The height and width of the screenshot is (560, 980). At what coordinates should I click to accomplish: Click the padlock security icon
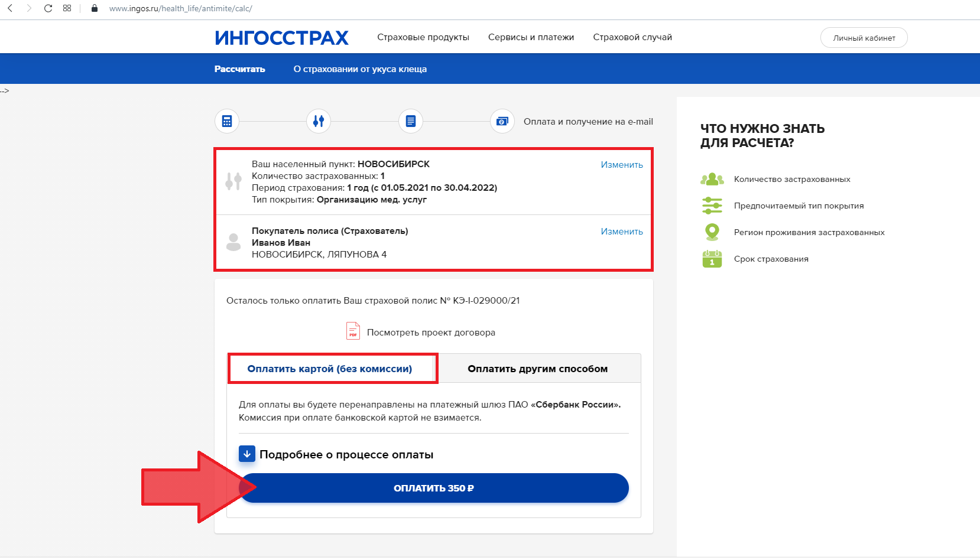94,8
